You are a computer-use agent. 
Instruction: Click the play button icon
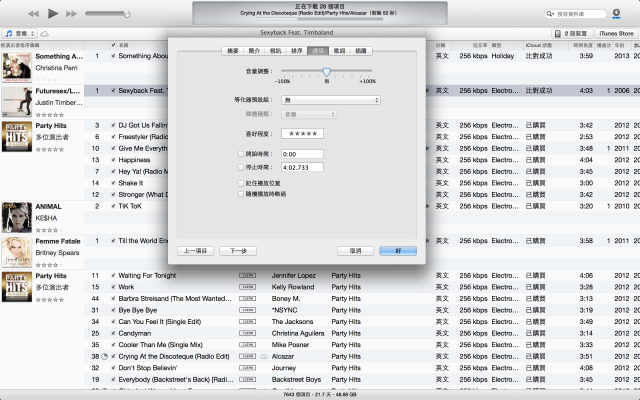(53, 13)
